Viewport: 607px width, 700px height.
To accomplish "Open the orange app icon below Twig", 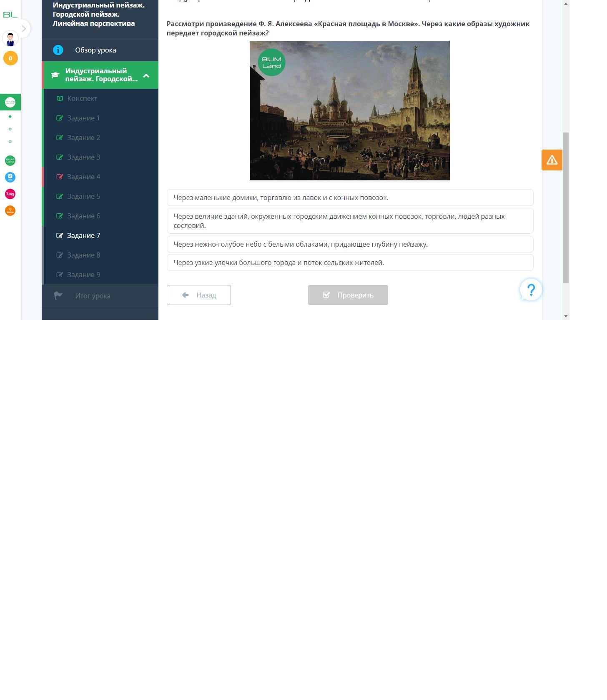I will (x=10, y=211).
